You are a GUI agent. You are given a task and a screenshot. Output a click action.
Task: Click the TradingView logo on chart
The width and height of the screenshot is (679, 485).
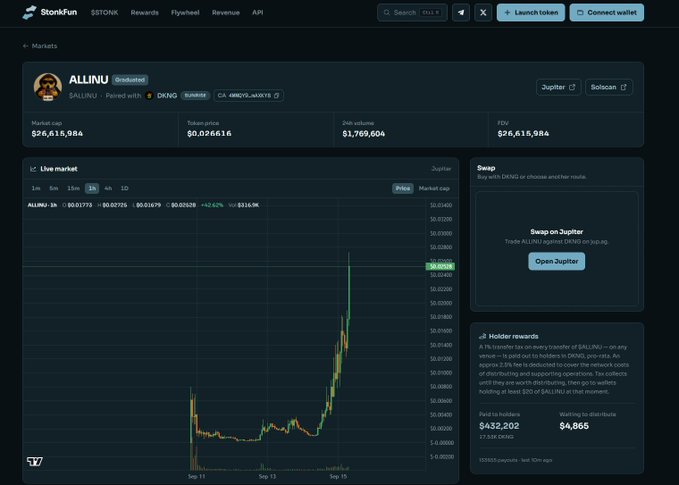pyautogui.click(x=35, y=461)
